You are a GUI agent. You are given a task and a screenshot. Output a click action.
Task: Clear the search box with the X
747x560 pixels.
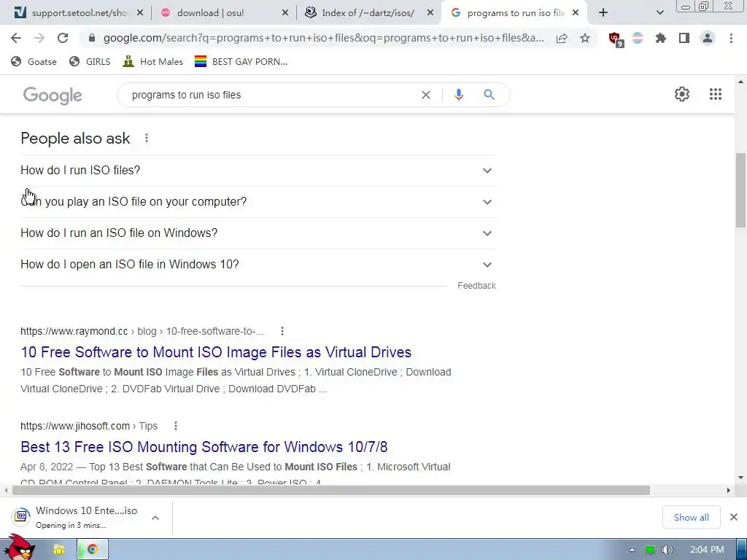click(x=426, y=95)
